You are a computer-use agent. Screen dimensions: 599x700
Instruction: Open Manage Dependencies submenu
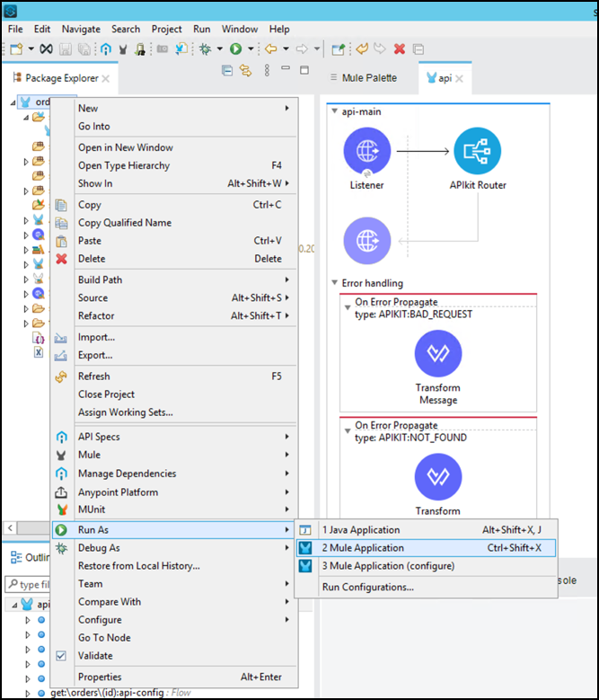click(173, 474)
